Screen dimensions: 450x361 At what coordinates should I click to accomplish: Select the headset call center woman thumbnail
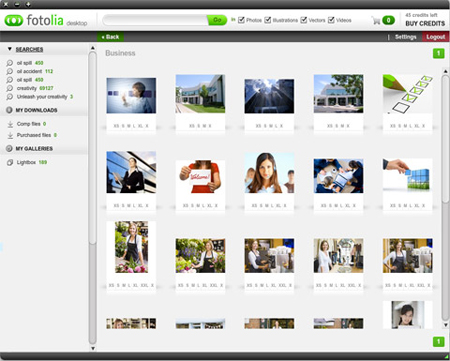[269, 173]
